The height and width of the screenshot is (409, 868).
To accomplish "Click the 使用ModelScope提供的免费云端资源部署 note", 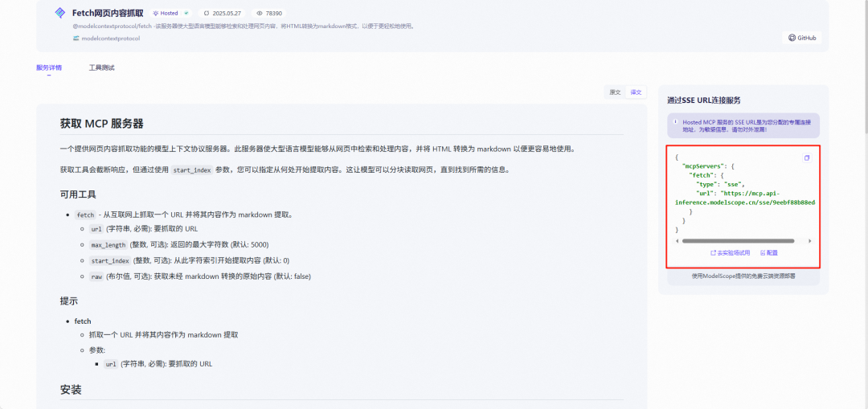I will click(x=743, y=276).
